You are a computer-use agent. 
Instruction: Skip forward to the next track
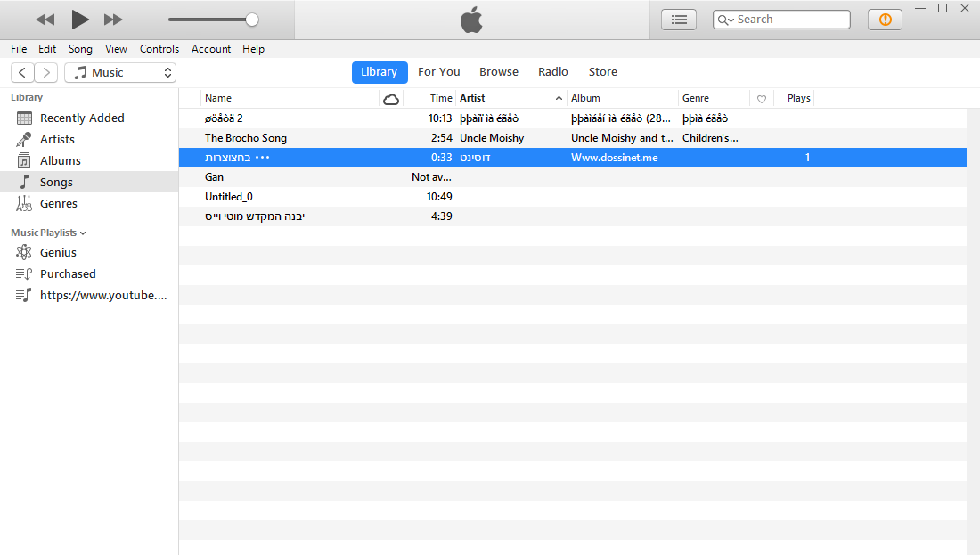(113, 20)
